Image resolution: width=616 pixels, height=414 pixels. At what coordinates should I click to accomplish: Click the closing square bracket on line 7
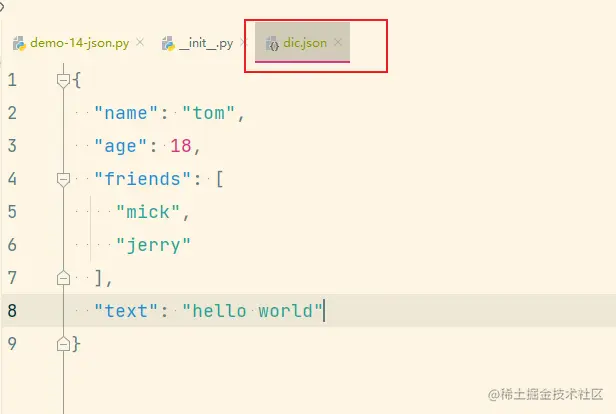click(99, 278)
